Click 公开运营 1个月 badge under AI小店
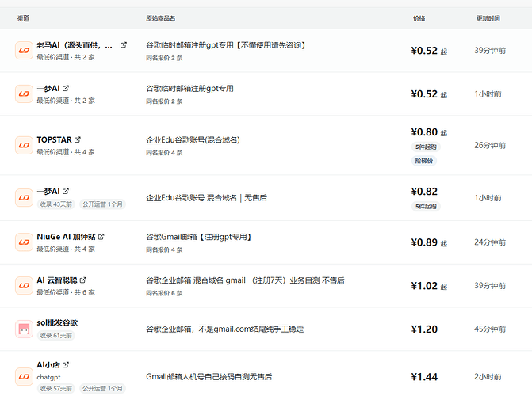 (102, 389)
